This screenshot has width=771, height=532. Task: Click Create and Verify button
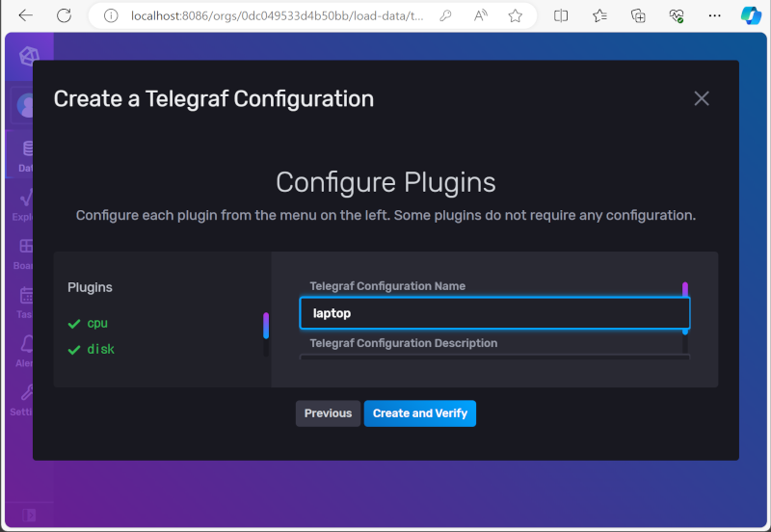tap(420, 413)
